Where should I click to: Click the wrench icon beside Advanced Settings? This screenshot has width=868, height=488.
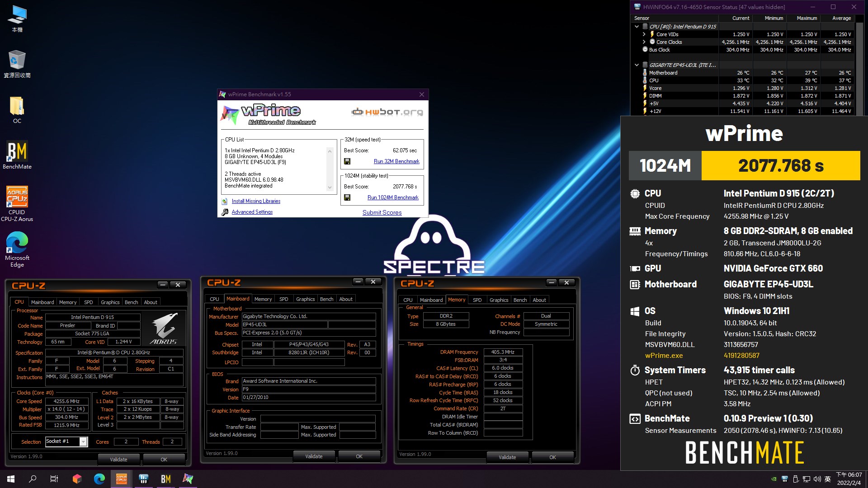[x=225, y=212]
